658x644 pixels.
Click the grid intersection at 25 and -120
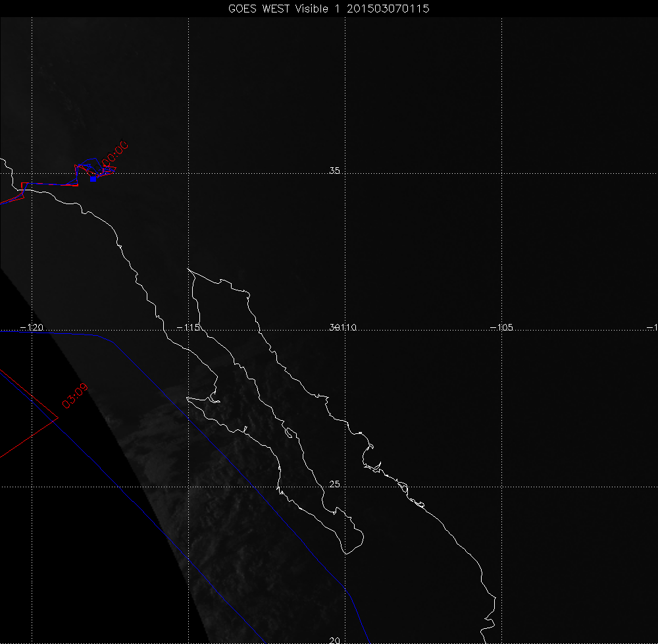click(x=32, y=487)
